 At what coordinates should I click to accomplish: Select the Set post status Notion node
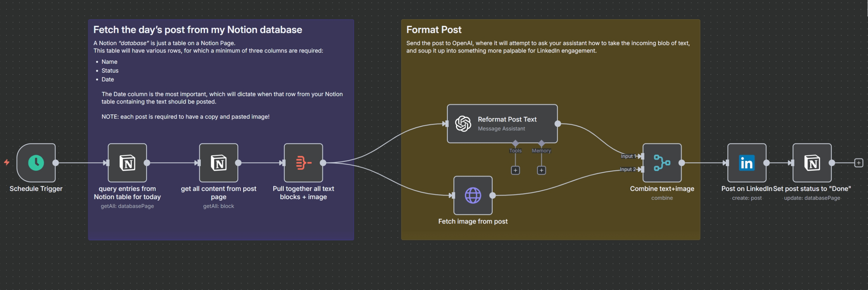(812, 163)
